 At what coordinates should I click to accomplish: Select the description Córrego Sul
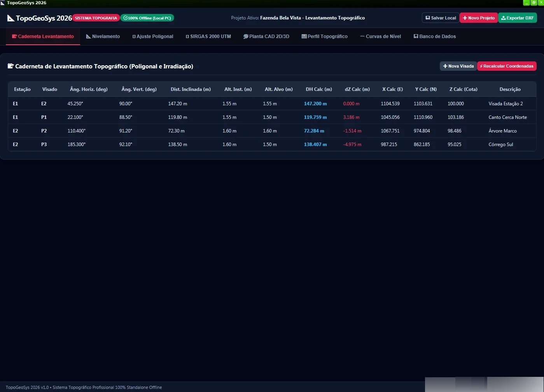(500, 145)
